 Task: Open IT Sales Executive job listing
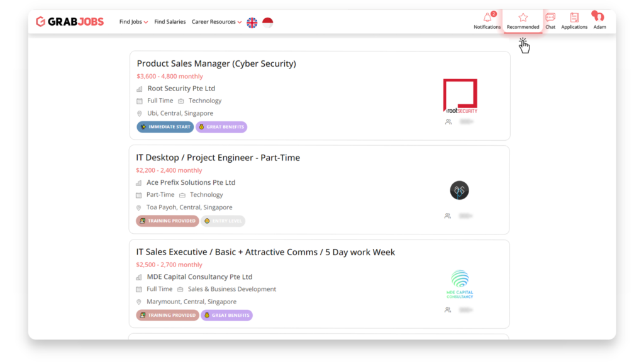266,252
